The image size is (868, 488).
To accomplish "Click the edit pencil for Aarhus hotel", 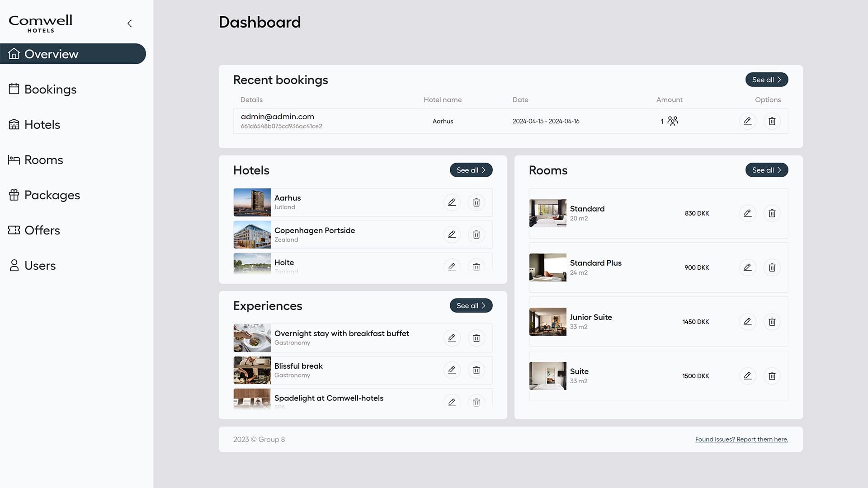I will pyautogui.click(x=452, y=202).
